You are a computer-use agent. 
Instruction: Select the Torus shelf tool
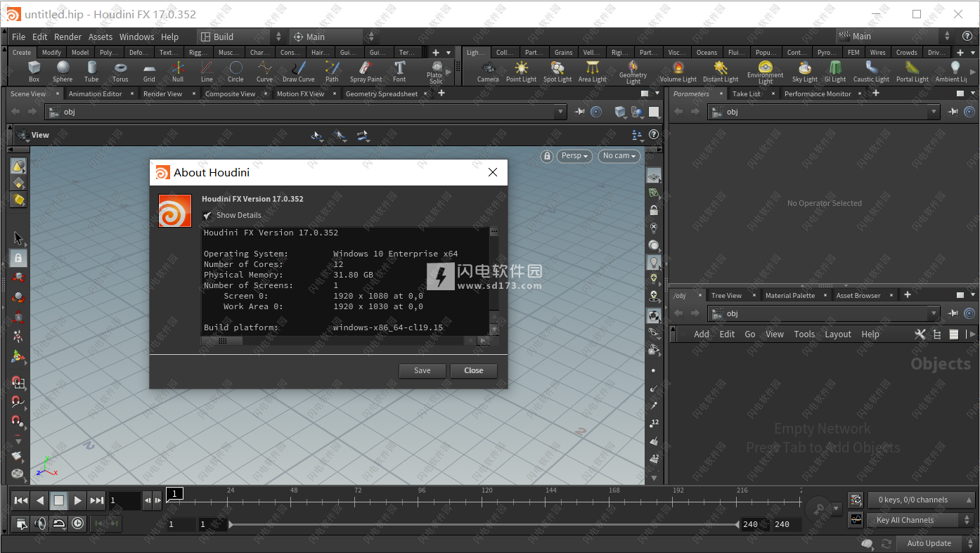(120, 71)
